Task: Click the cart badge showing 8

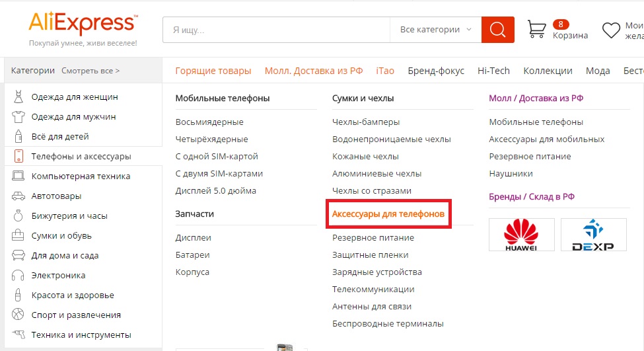Action: click(x=561, y=24)
